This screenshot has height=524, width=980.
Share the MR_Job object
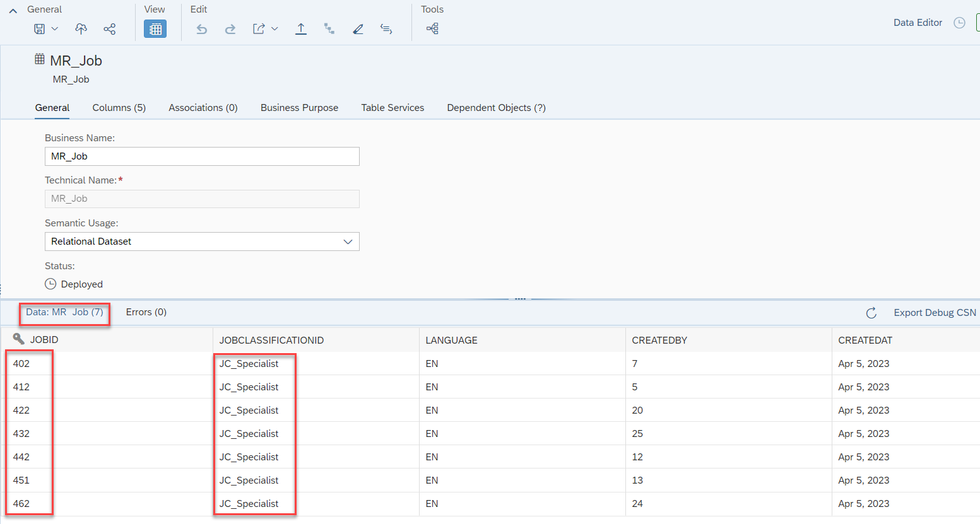pyautogui.click(x=109, y=28)
